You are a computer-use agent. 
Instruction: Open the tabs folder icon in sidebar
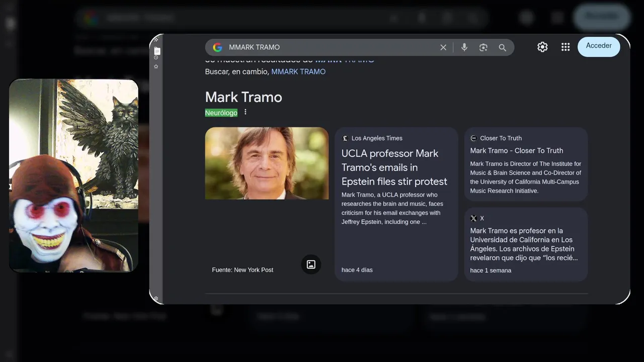pos(157,51)
